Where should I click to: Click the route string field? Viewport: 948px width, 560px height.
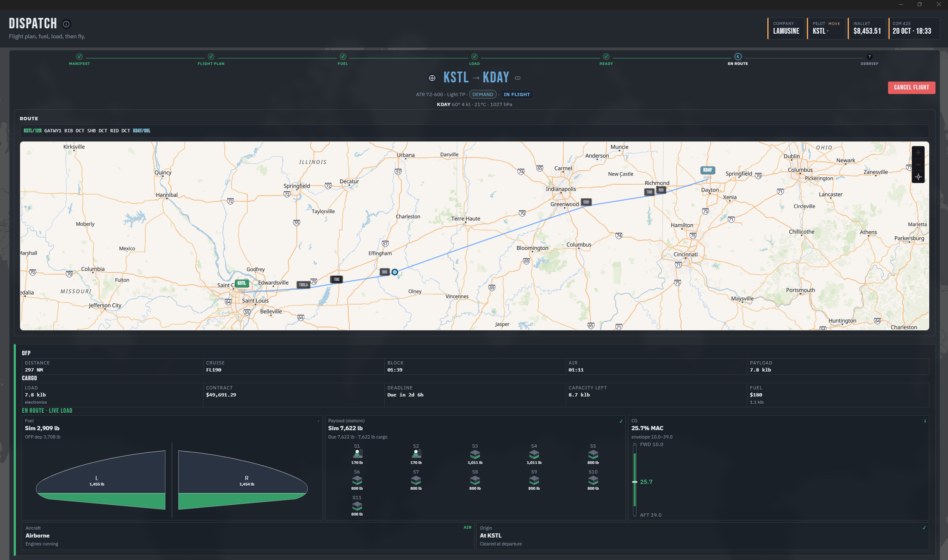click(474, 131)
